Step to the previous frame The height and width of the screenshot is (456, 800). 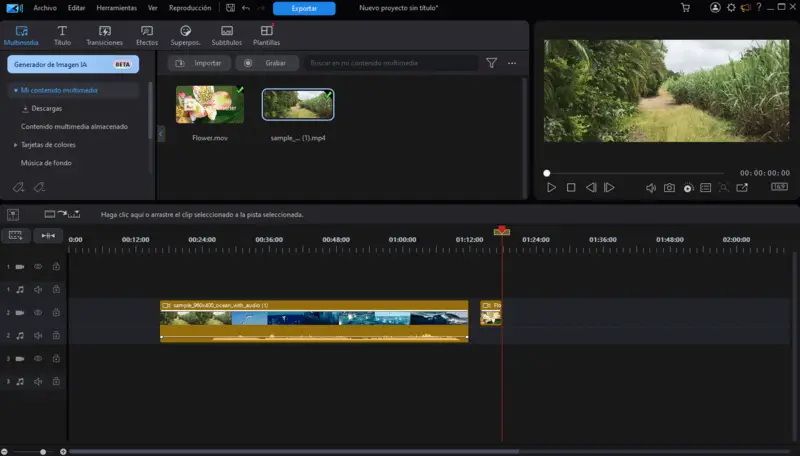pos(591,188)
